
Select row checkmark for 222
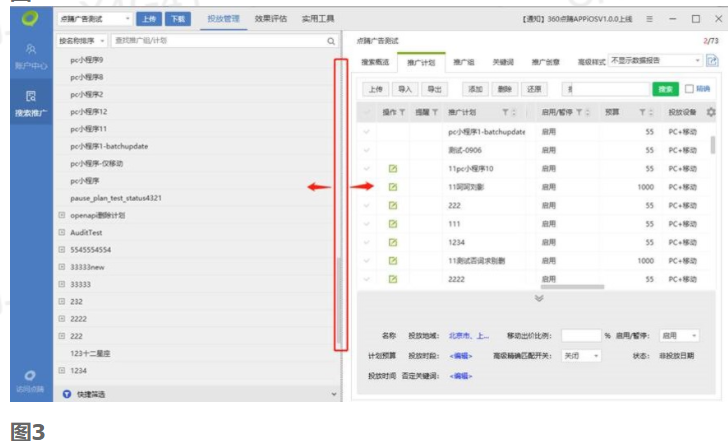click(x=367, y=205)
